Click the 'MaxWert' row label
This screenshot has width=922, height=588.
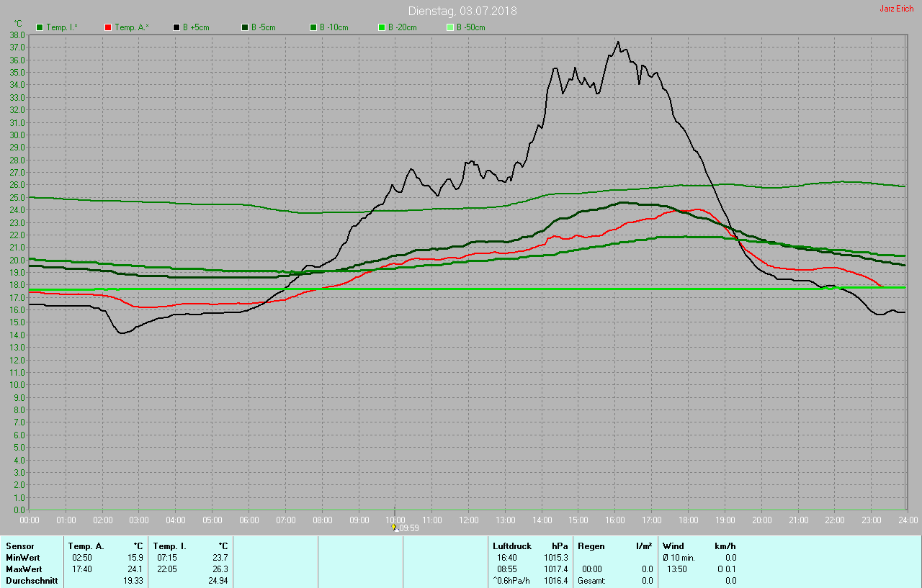(23, 569)
